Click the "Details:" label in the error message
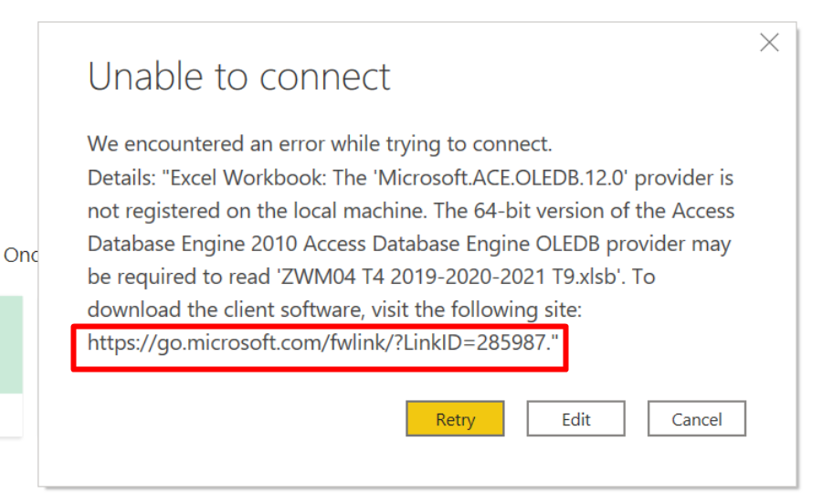This screenshot has height=504, width=833. [x=121, y=177]
